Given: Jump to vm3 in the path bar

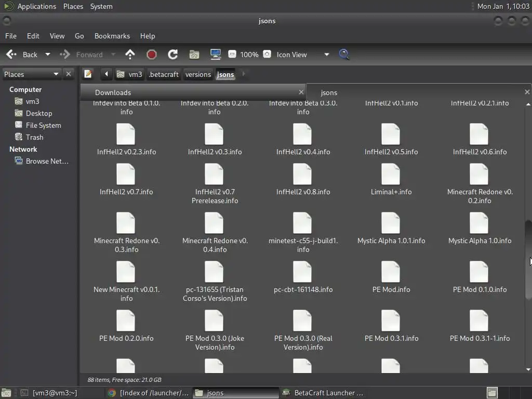Looking at the screenshot, I should (x=129, y=74).
